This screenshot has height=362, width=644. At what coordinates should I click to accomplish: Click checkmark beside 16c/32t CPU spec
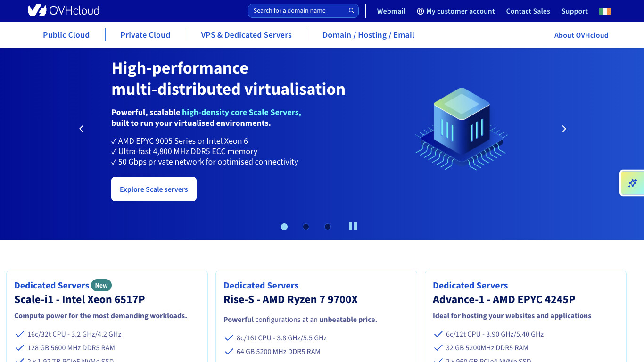(19, 334)
